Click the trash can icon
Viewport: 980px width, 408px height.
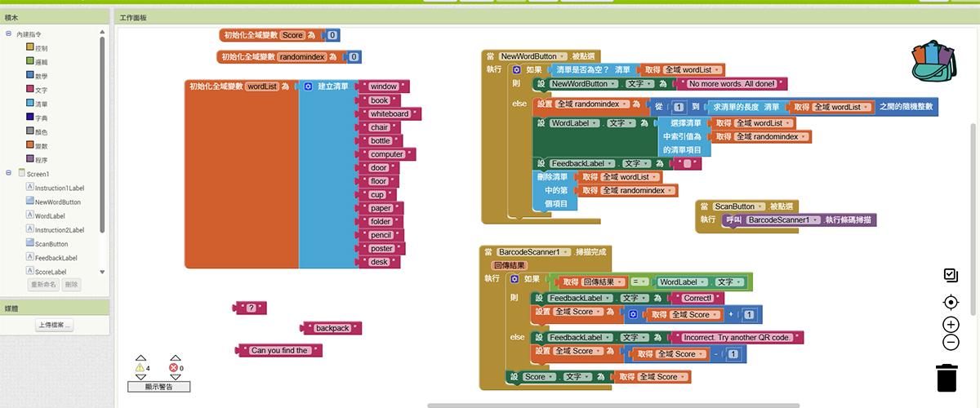947,378
